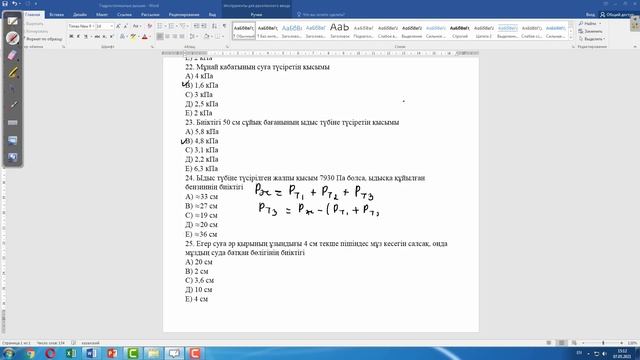Viewport: 640px width, 360px height.
Task: Apply text highlight color
Action: coord(133,37)
